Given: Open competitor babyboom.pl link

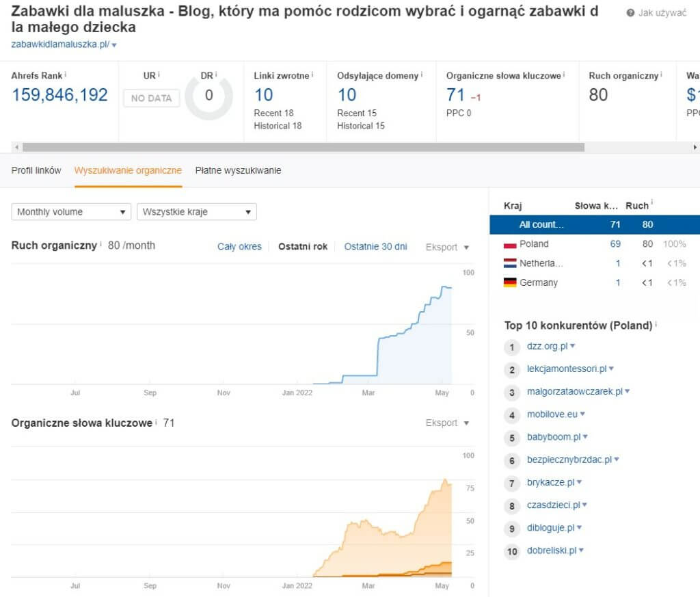Looking at the screenshot, I should pyautogui.click(x=554, y=437).
